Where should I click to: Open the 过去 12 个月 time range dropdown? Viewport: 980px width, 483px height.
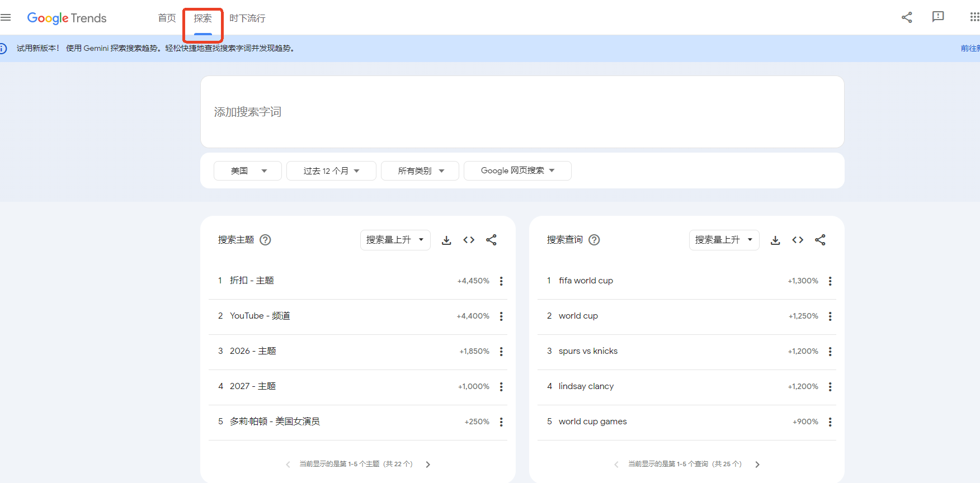(331, 171)
